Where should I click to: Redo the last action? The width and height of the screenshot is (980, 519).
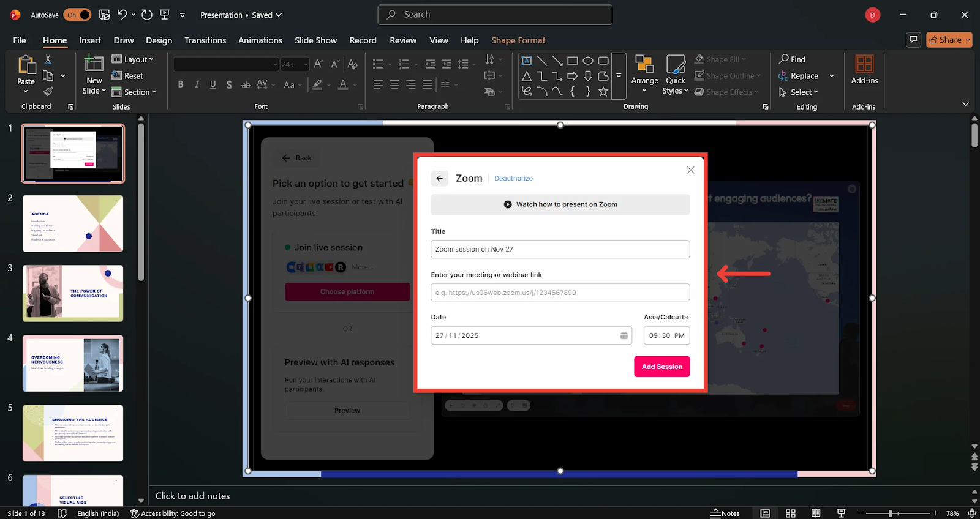[147, 15]
